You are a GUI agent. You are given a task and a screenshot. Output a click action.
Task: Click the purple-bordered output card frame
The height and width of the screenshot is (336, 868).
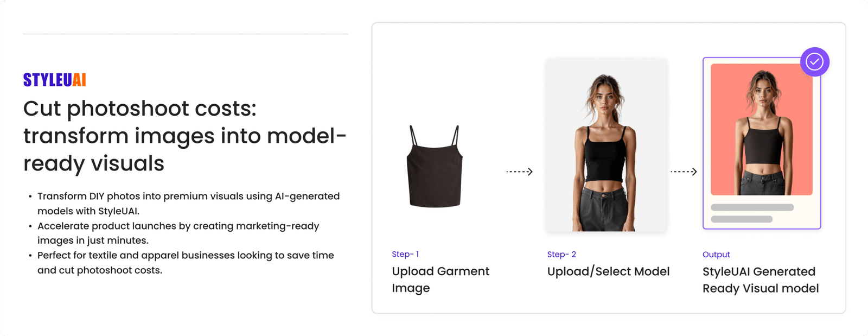[x=762, y=143]
